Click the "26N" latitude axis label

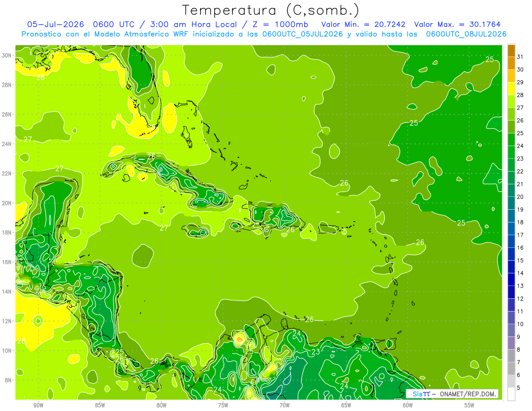click(x=8, y=114)
